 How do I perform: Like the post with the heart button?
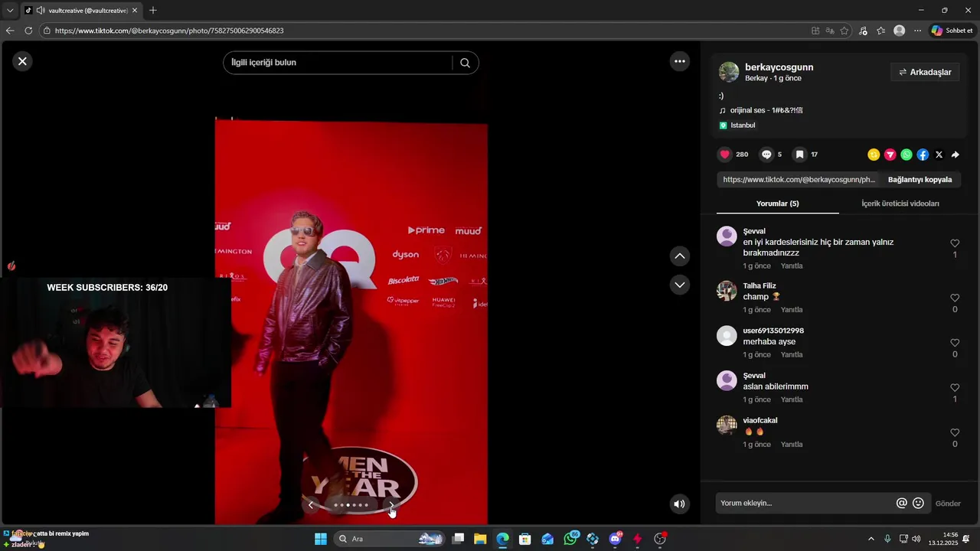(x=725, y=155)
